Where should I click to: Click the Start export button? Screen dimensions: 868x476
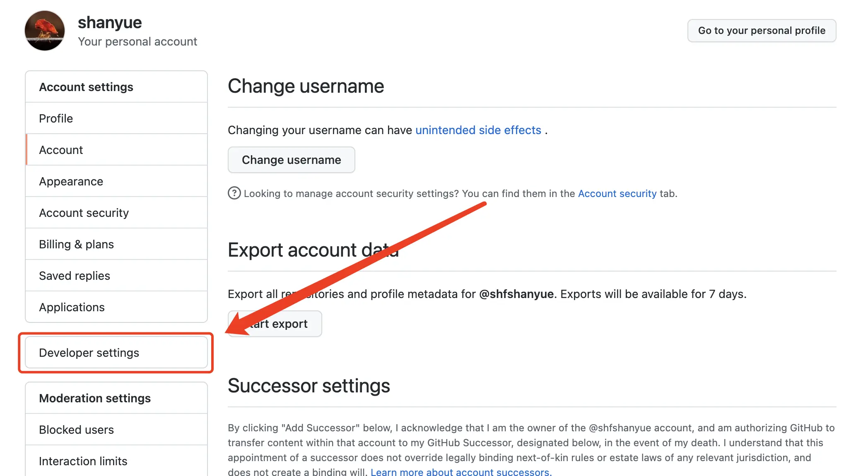click(x=275, y=324)
